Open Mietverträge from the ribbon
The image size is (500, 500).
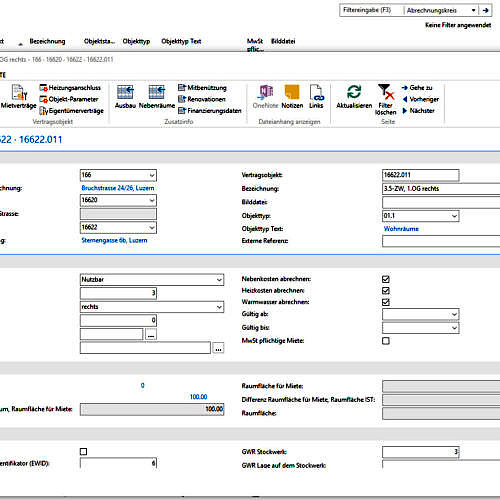pyautogui.click(x=19, y=97)
